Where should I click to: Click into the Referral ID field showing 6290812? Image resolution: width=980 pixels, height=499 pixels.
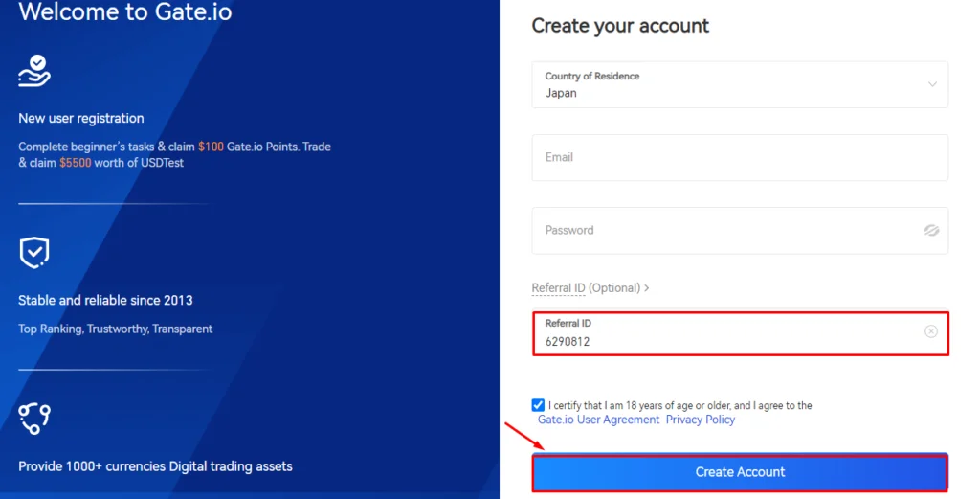[x=740, y=333]
